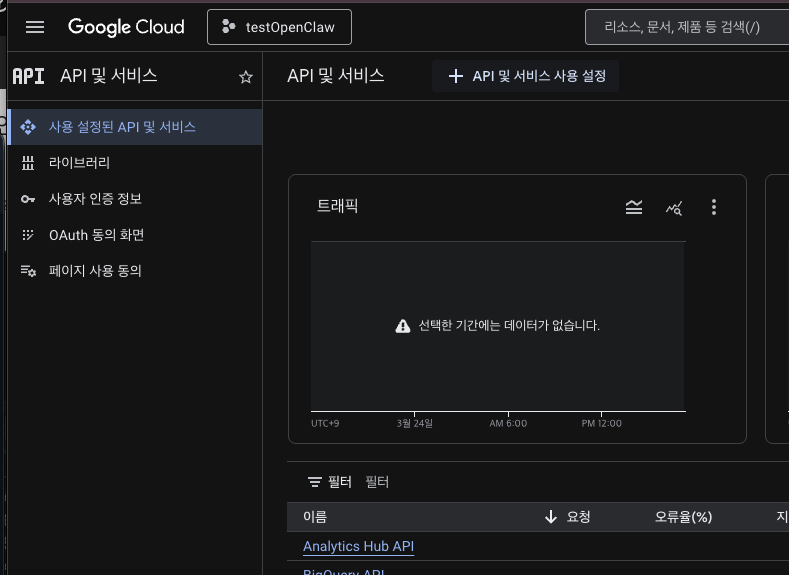Screen dimensions: 789x575
Task: Click the OAuth consent dots icon
Action: point(28,235)
